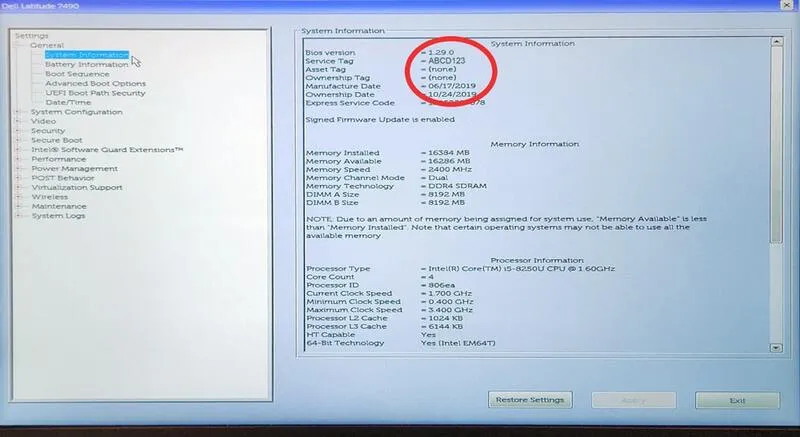800x437 pixels.
Task: Click the Processor L3 Cache 6144 KB
Action: point(445,326)
